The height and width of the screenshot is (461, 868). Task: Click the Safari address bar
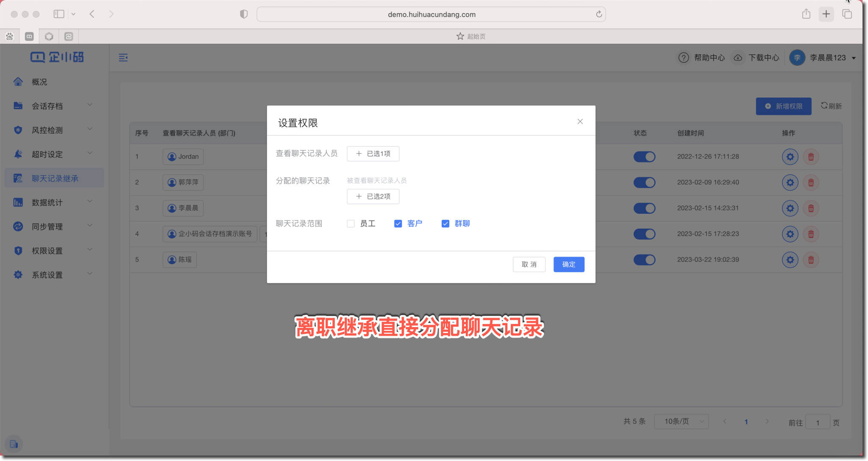[431, 14]
